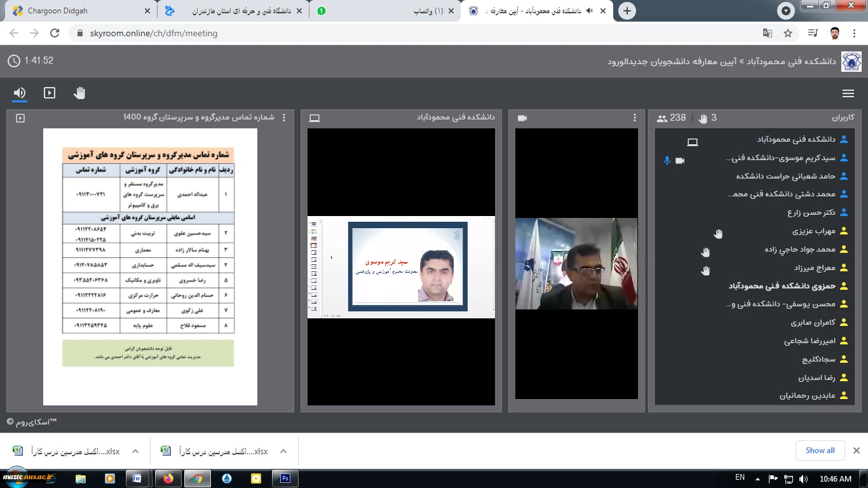Select user حامد شعبانی حراست دانشکده
The image size is (868, 488).
[x=785, y=176]
